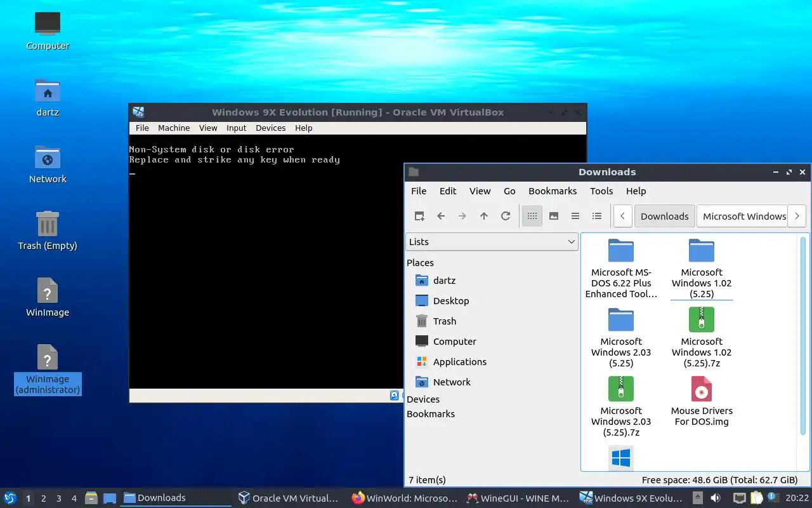Switch to icon view mode

coord(532,216)
